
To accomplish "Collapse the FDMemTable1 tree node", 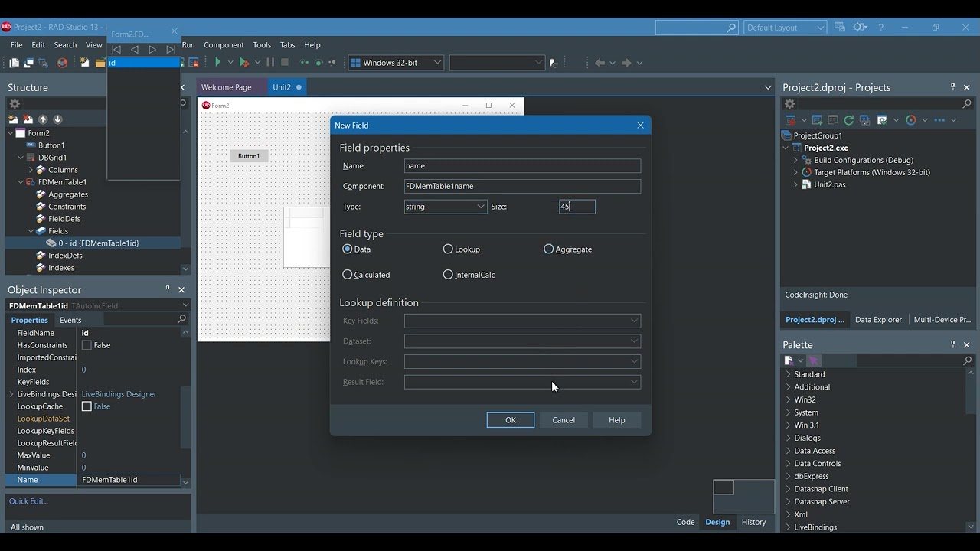I will pyautogui.click(x=21, y=182).
